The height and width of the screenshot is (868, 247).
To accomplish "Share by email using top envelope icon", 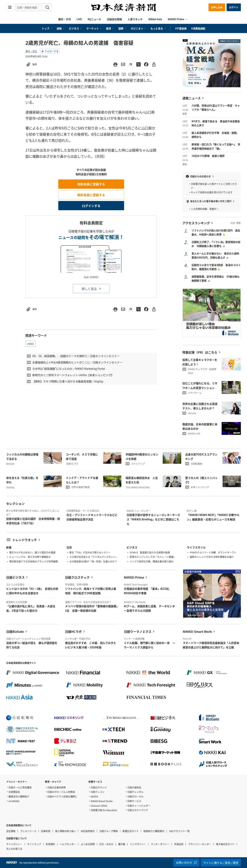I will pyautogui.click(x=123, y=64).
